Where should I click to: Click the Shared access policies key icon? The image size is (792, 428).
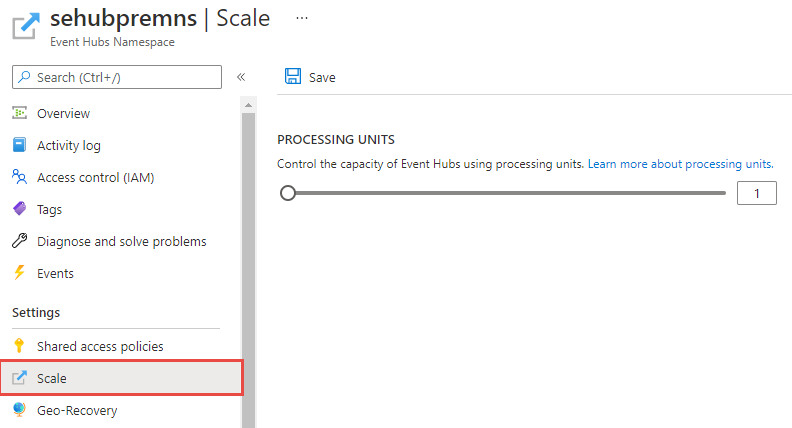coord(19,346)
